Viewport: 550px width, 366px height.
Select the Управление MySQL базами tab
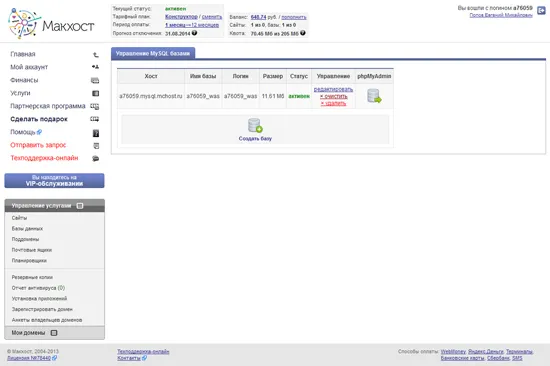coord(153,53)
